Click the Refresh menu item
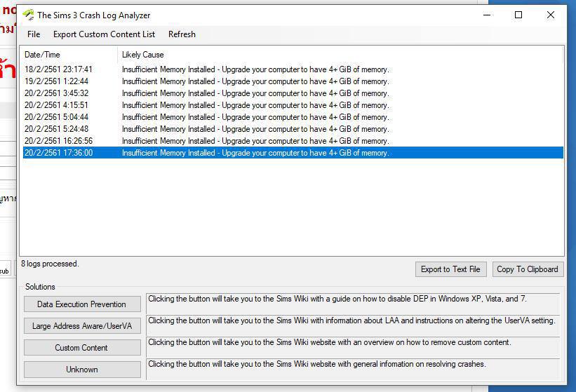The width and height of the screenshot is (576, 392). (x=182, y=34)
